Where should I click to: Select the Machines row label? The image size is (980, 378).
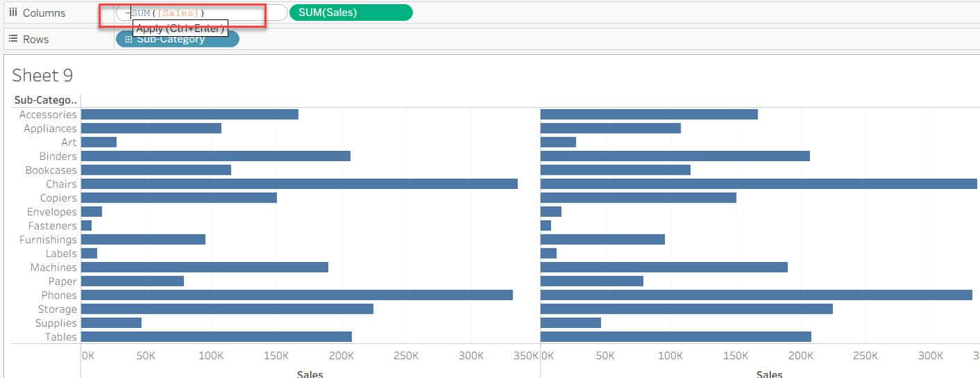pyautogui.click(x=53, y=268)
